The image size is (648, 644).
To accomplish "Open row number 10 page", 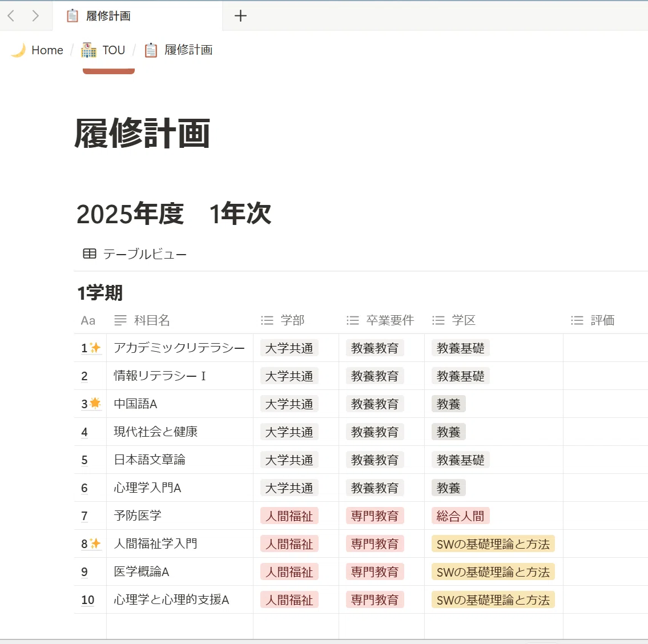I will 87,600.
